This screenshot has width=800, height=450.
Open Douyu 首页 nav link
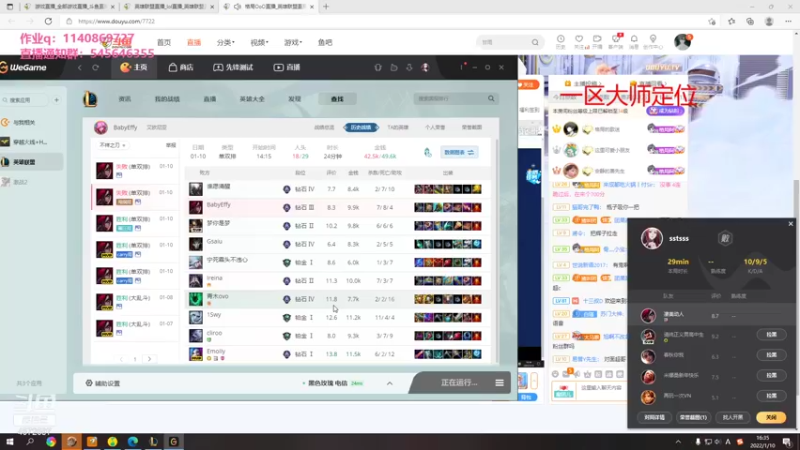[164, 42]
